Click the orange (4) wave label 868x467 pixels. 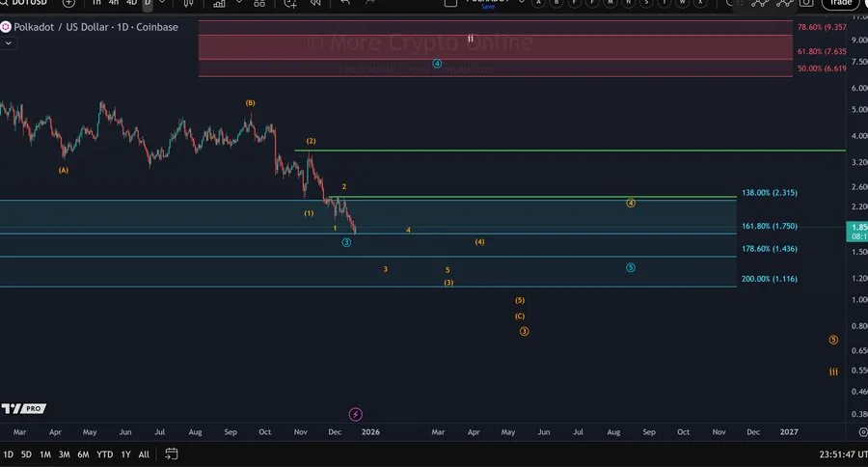pyautogui.click(x=479, y=242)
